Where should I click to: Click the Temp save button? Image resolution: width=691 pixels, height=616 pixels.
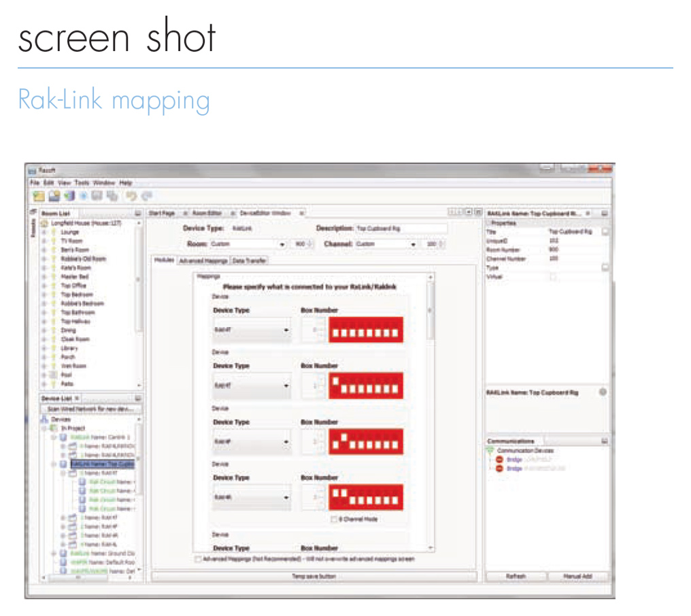(x=314, y=576)
